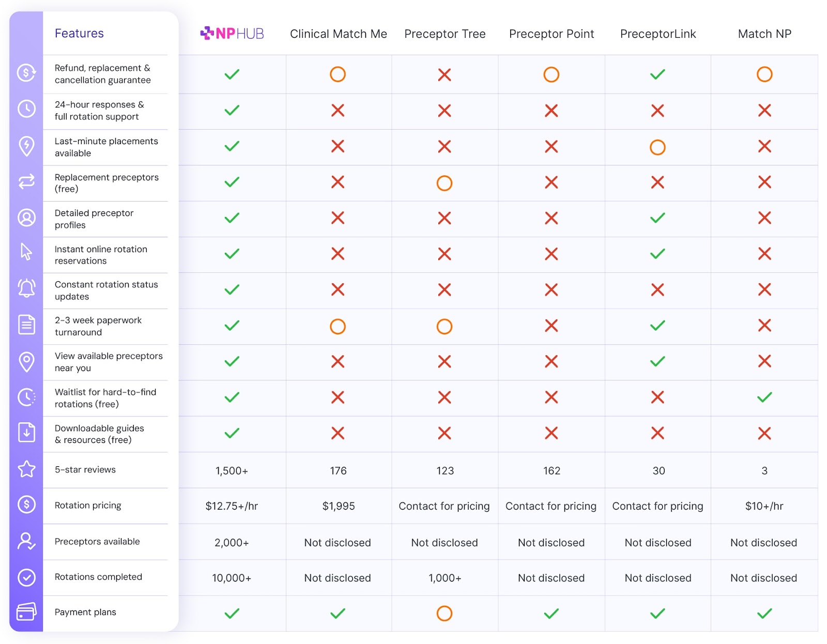Click the Features heading
The height and width of the screenshot is (644, 827).
[79, 34]
